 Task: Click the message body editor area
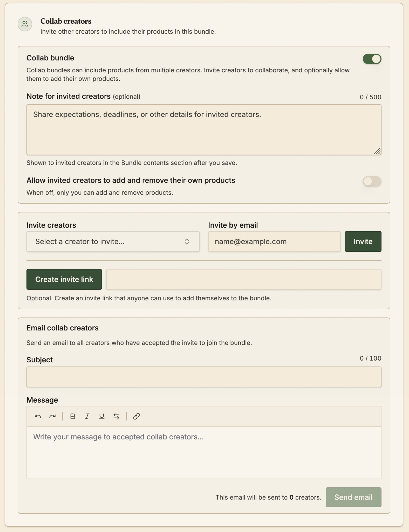pyautogui.click(x=204, y=453)
